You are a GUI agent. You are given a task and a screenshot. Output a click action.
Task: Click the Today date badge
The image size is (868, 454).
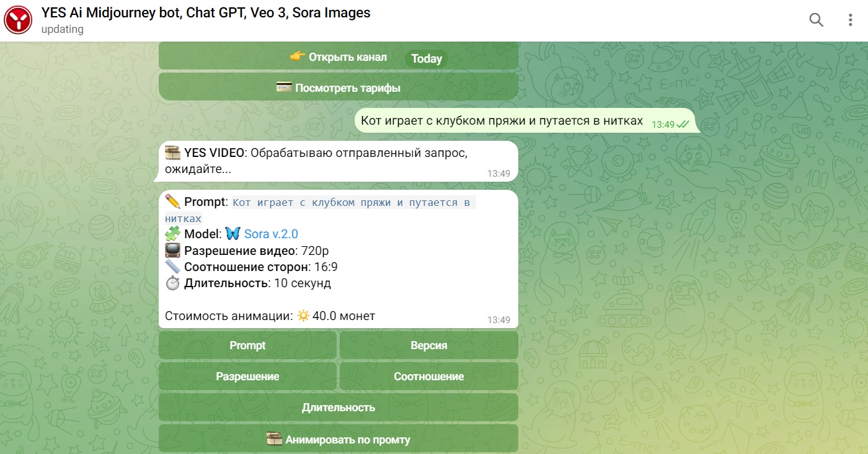[427, 59]
